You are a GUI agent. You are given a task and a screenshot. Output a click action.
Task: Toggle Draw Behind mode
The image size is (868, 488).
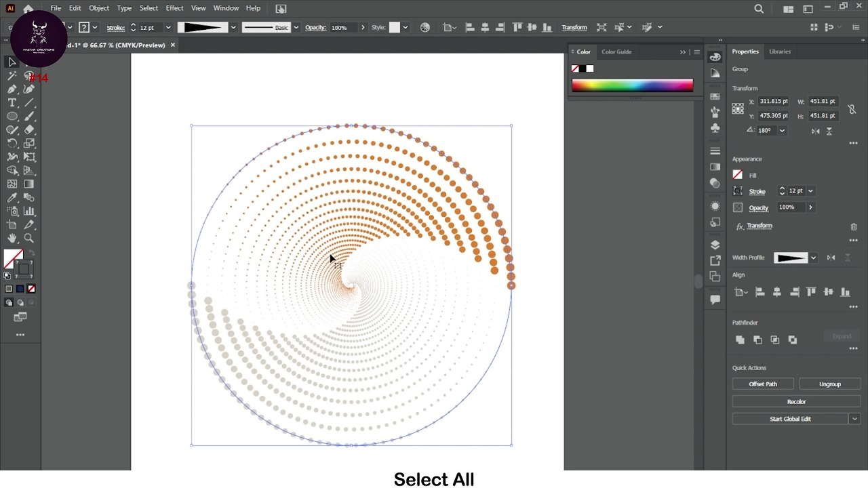point(20,302)
